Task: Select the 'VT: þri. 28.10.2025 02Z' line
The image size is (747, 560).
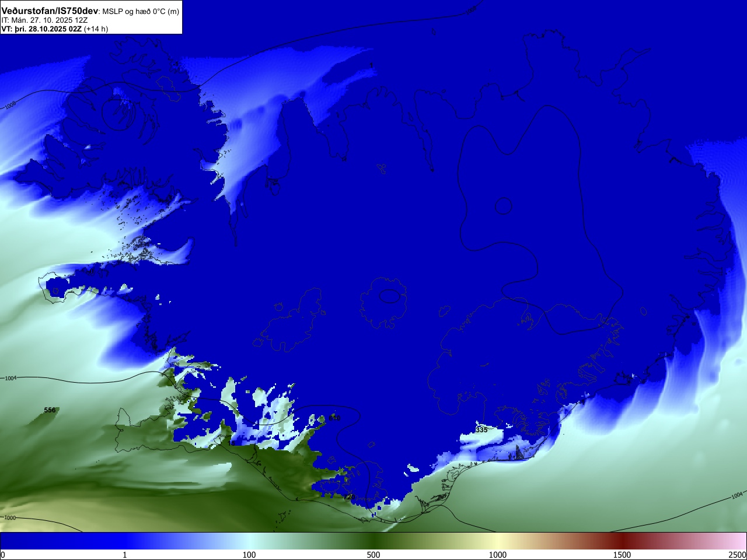Action: coord(41,29)
